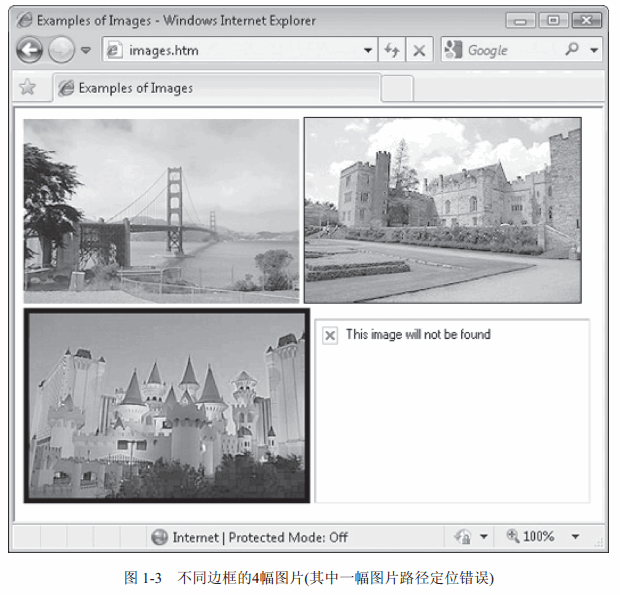Viewport: 620px width, 595px height.
Task: Open a new blank tab
Action: click(397, 88)
